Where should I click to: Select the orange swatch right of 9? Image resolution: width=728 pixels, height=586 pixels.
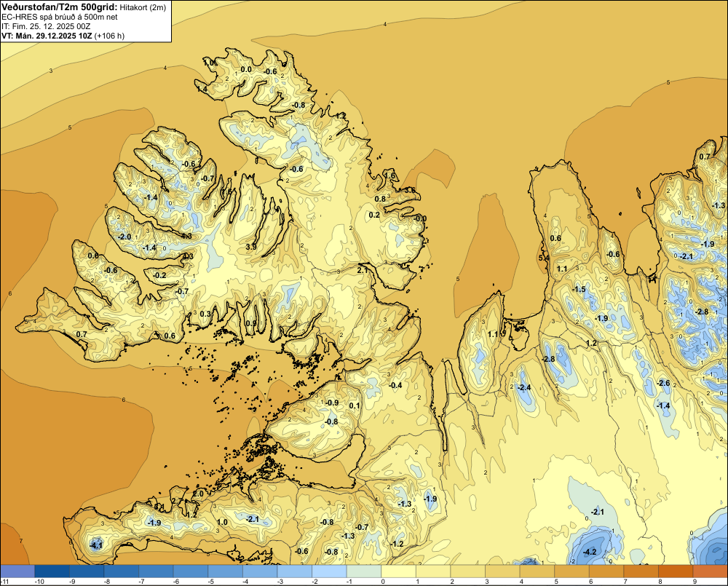click(x=711, y=571)
